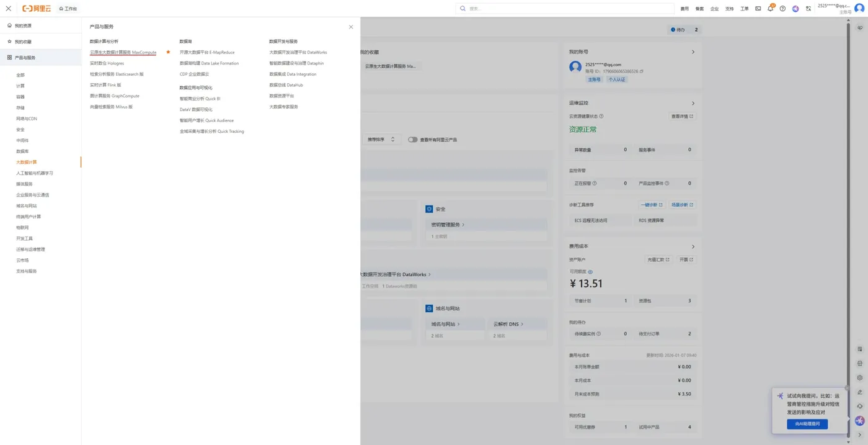Expand right sidebar with bottom chevron
The height and width of the screenshot is (445, 868).
tap(860, 435)
